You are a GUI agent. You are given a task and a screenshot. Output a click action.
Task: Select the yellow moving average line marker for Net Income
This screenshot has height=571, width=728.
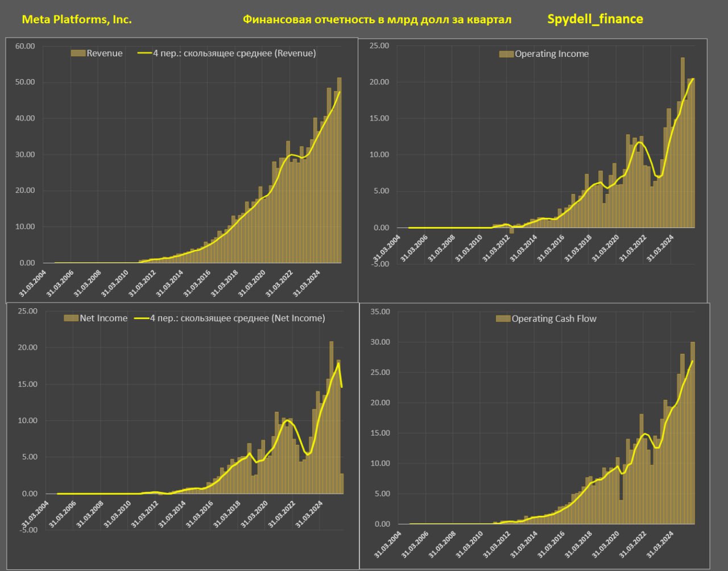pyautogui.click(x=141, y=318)
